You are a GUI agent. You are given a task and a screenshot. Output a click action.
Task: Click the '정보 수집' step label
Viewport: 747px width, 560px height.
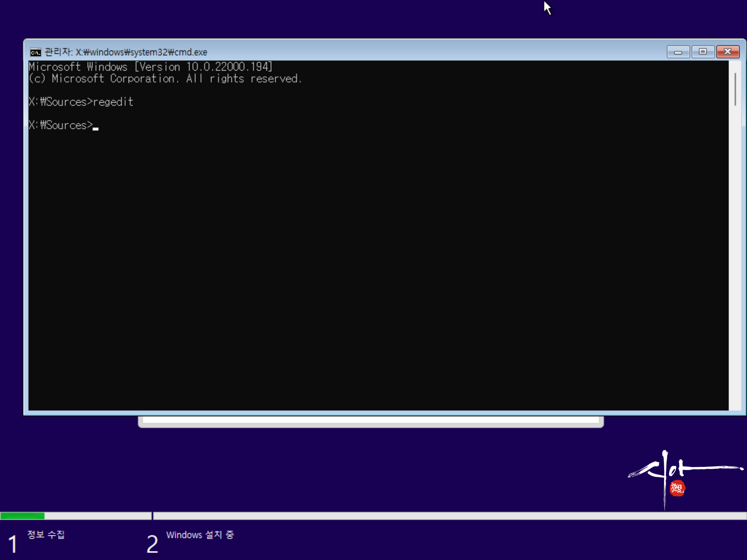pyautogui.click(x=46, y=534)
